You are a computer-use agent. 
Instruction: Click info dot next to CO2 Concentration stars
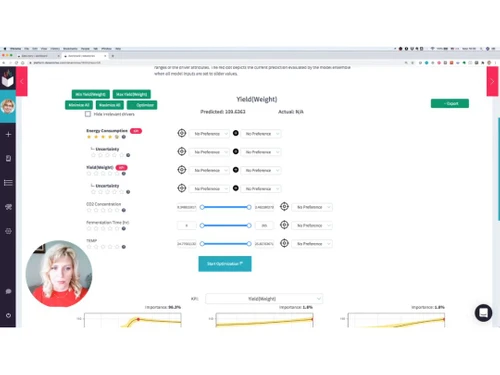coord(124,210)
